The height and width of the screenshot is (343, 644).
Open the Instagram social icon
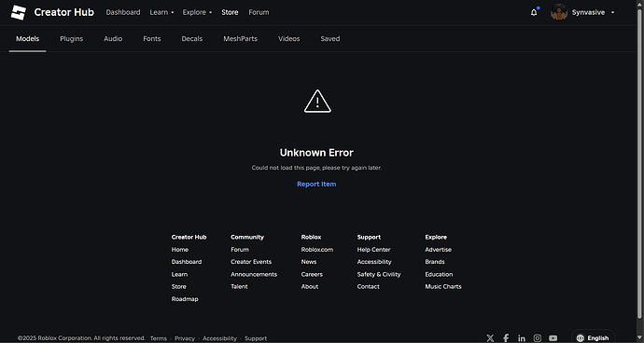pos(538,338)
